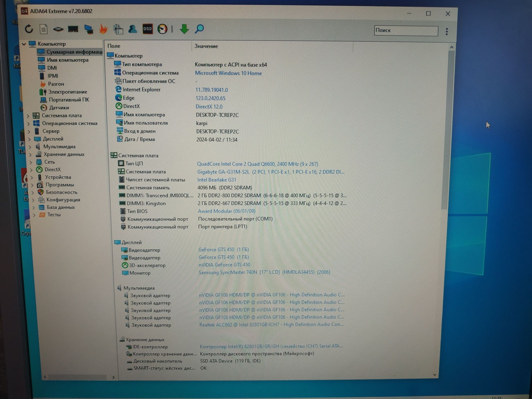The image size is (532, 399).
Task: Expand the Системная плата tree node
Action: click(28, 116)
